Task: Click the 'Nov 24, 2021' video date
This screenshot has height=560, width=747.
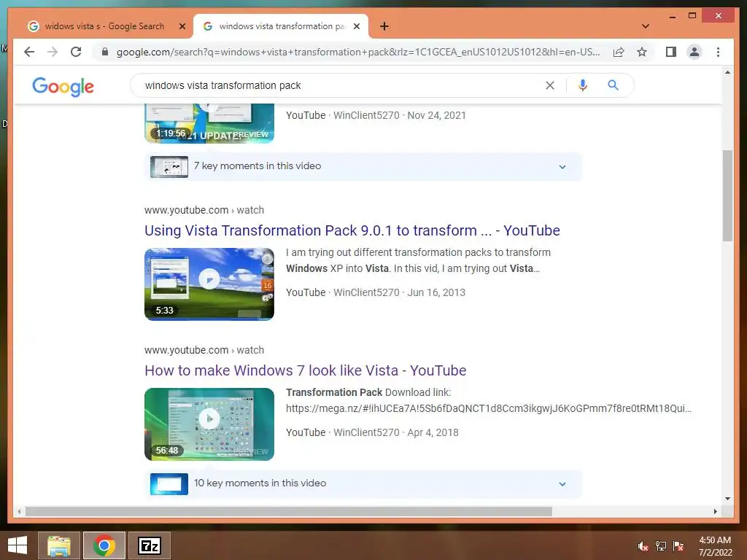Action: (436, 115)
